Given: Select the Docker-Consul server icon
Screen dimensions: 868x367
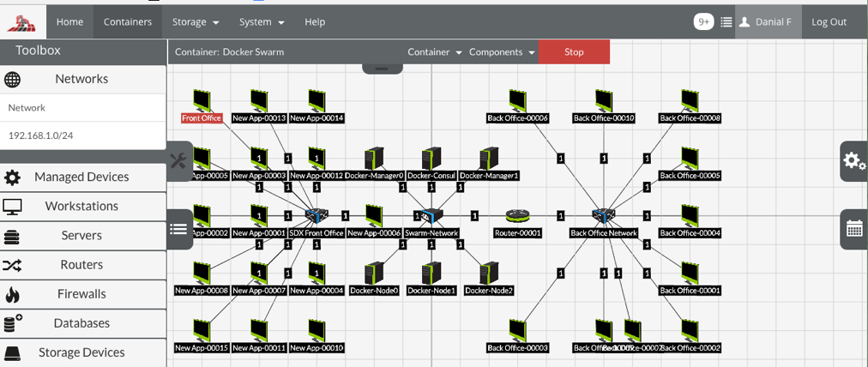Looking at the screenshot, I should 431,159.
